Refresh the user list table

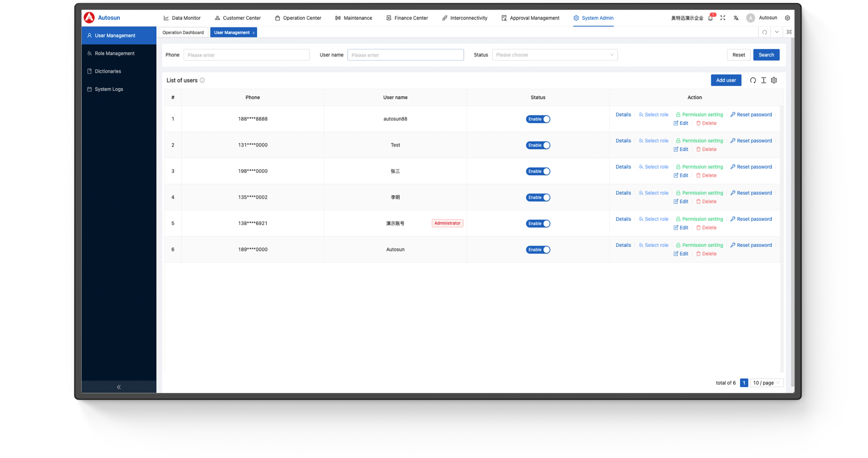753,80
